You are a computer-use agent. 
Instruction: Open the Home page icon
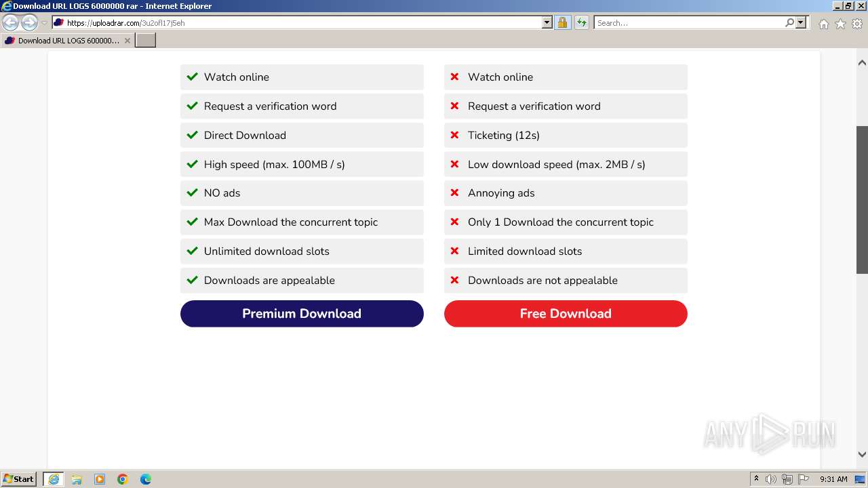point(823,24)
